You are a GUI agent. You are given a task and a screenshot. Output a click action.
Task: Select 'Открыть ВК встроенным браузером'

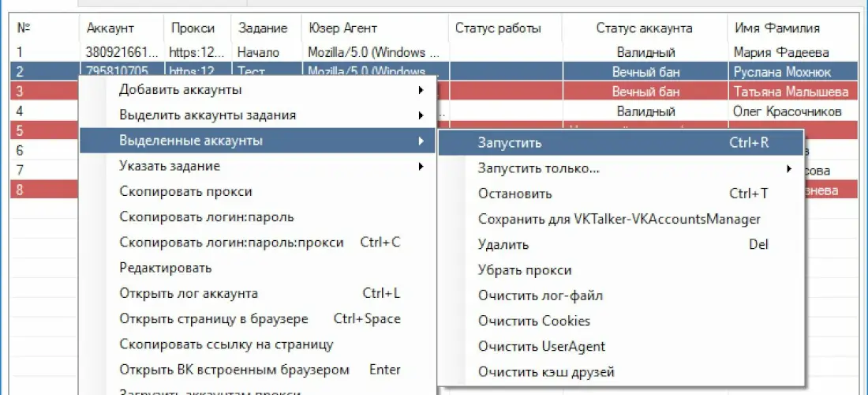click(258, 370)
